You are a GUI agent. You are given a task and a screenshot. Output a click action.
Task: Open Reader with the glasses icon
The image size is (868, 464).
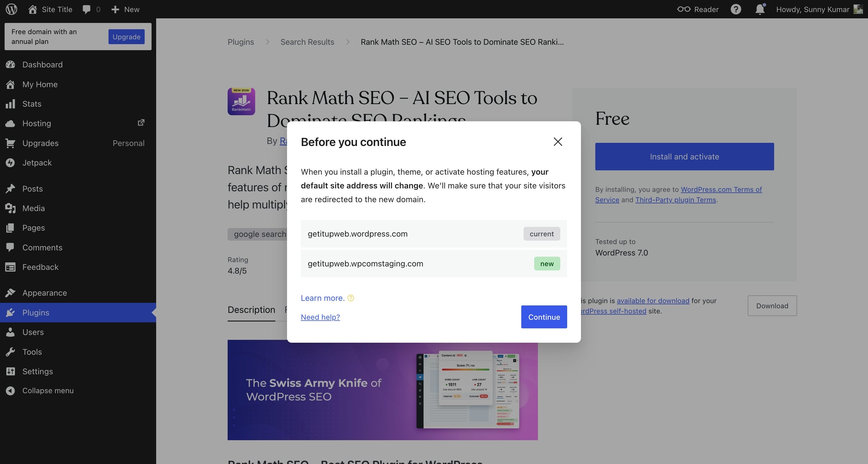point(698,9)
